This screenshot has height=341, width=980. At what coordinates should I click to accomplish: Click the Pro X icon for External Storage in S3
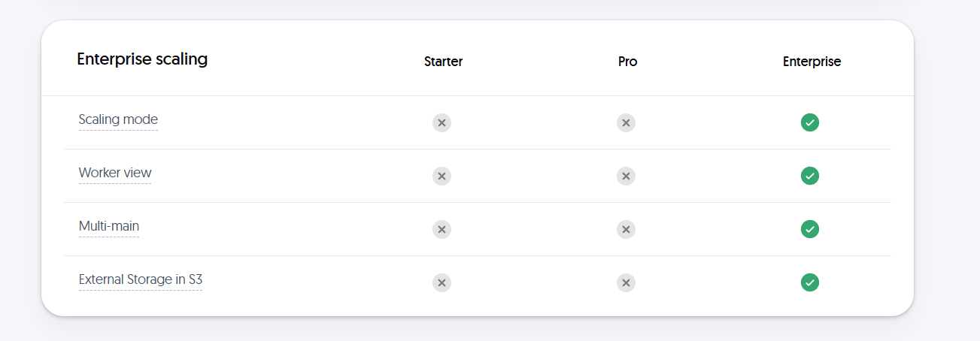pyautogui.click(x=626, y=282)
